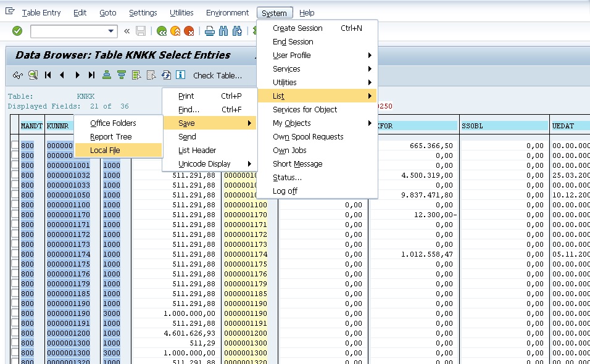Viewport: 590px width, 364px height.
Task: Tick checkbox for row KUNNR 0000001172
Action: pos(15,234)
